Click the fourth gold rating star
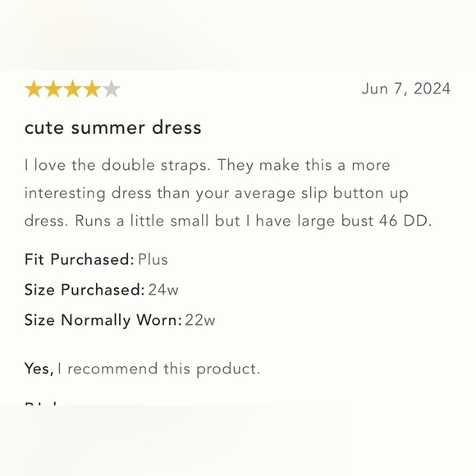 coord(92,89)
